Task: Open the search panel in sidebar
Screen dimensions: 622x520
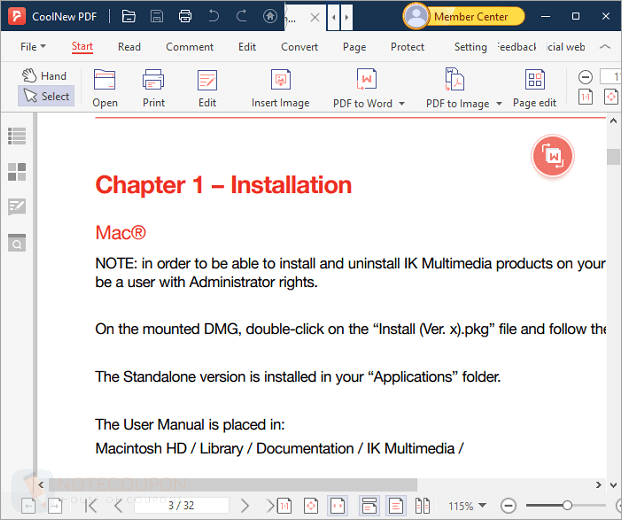Action: (17, 242)
